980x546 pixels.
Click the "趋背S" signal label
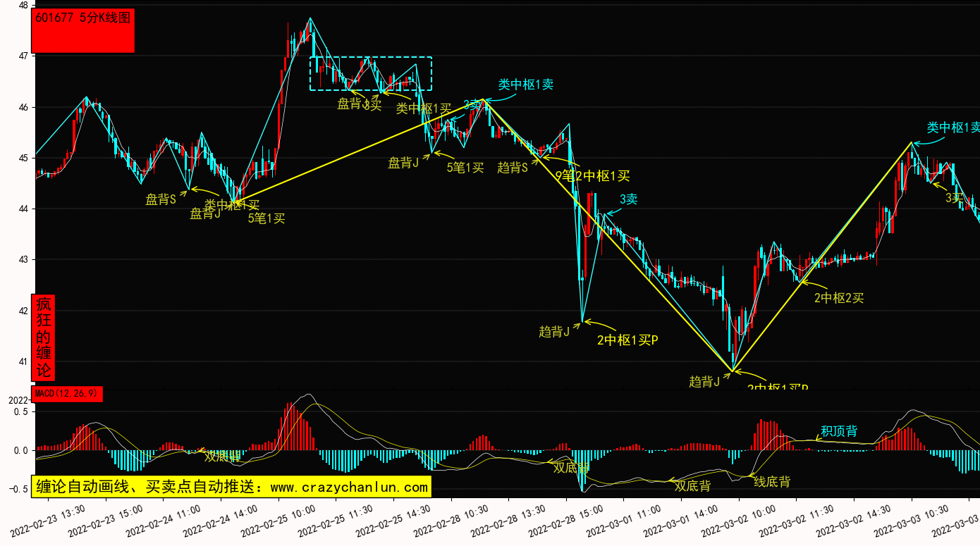click(x=513, y=168)
